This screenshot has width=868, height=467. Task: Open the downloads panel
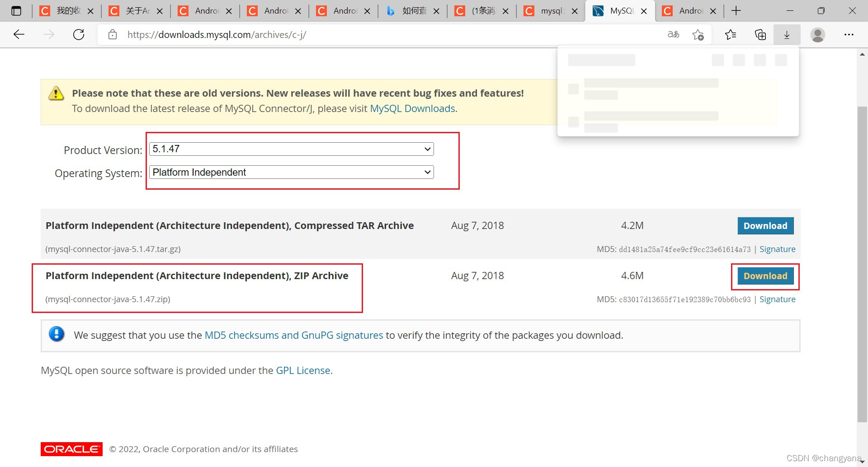[787, 35]
